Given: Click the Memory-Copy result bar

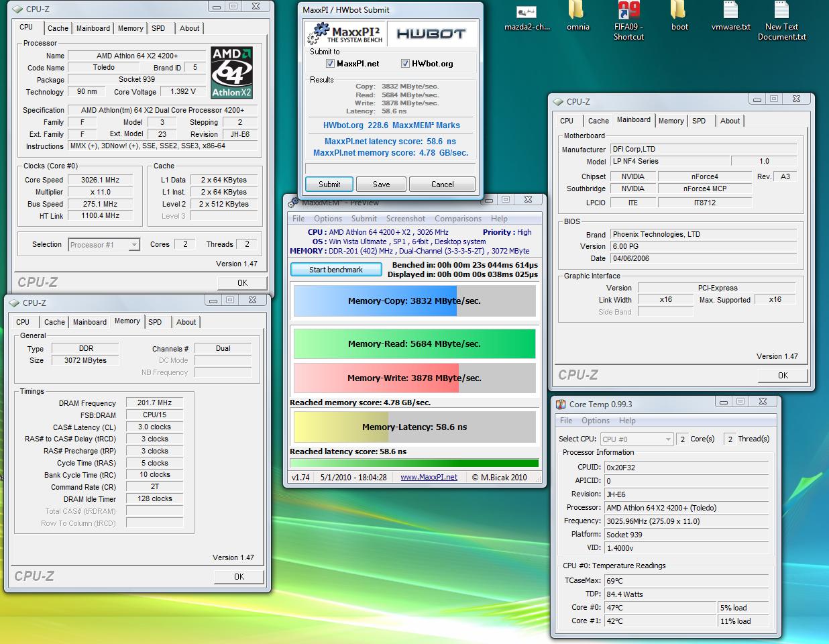Looking at the screenshot, I should 414,301.
